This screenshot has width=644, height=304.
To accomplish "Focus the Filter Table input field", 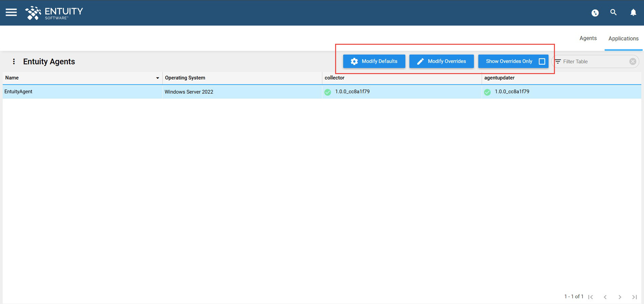I will [594, 62].
